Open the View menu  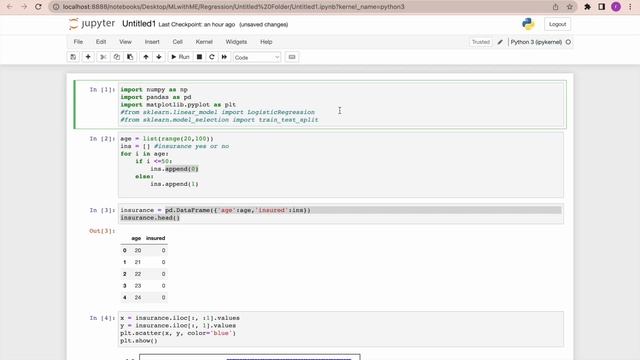(125, 42)
